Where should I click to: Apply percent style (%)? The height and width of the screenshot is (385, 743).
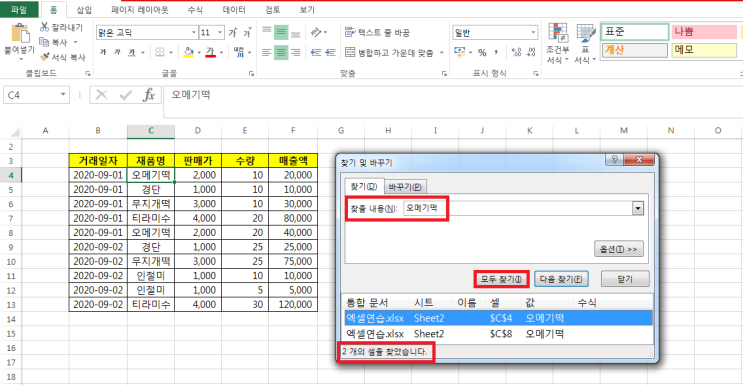482,52
